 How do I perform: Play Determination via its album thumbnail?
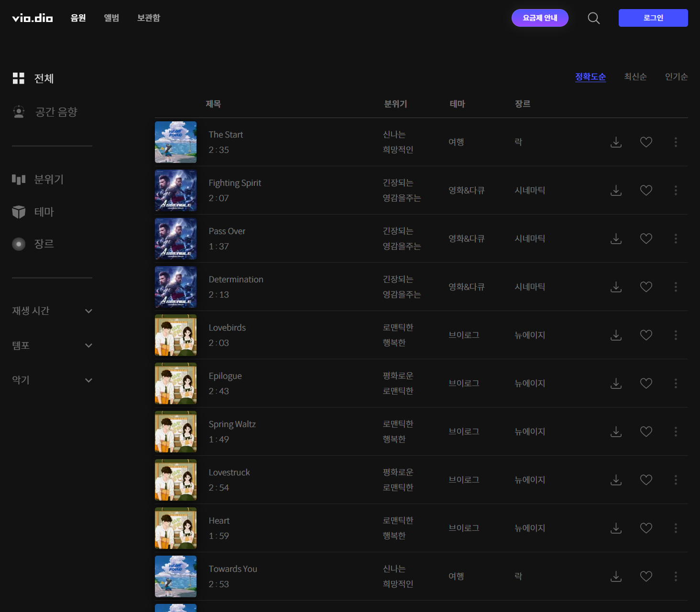[x=175, y=287]
